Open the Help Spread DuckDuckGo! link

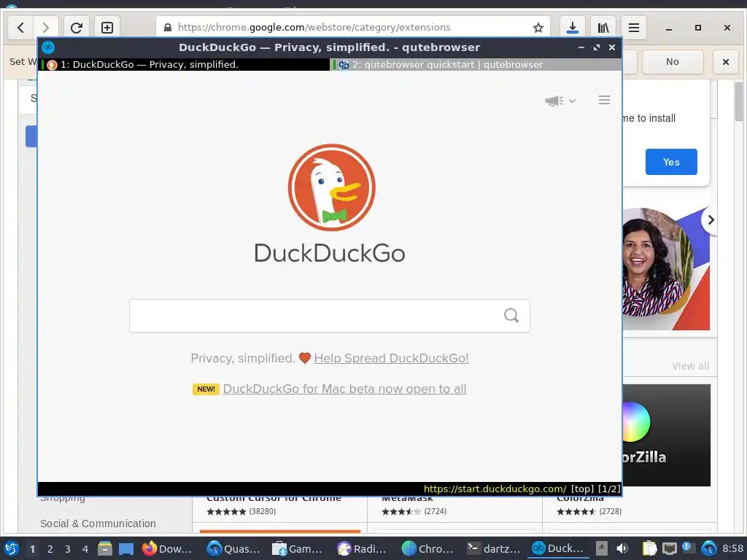(391, 358)
